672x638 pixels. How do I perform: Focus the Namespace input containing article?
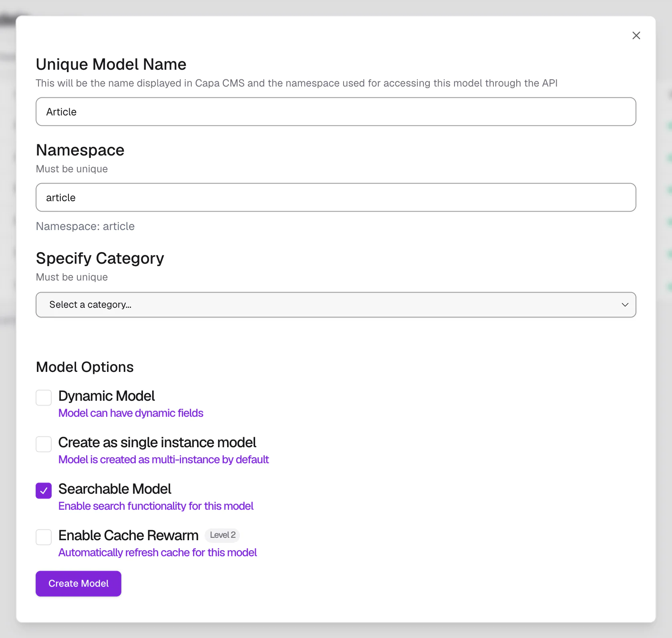click(x=336, y=197)
